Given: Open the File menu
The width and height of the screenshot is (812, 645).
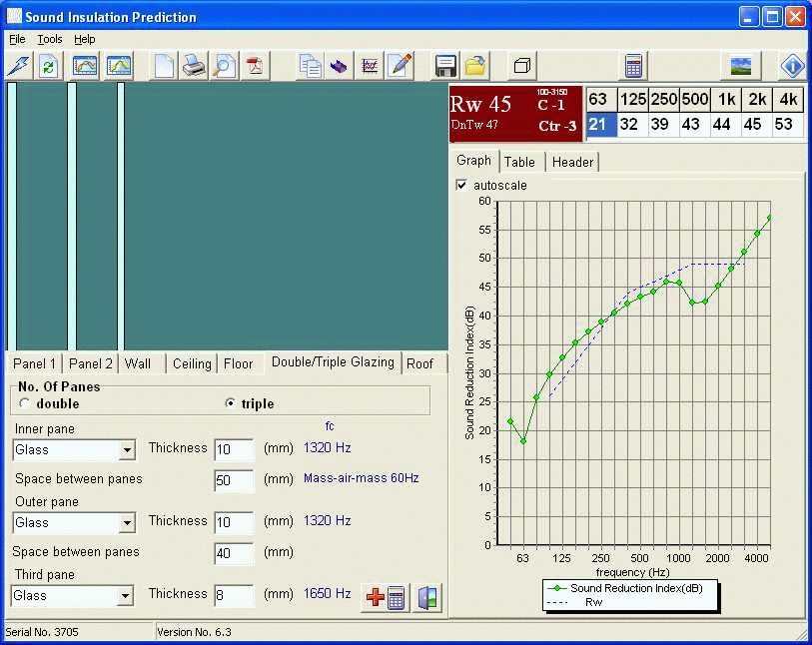Looking at the screenshot, I should tap(17, 39).
